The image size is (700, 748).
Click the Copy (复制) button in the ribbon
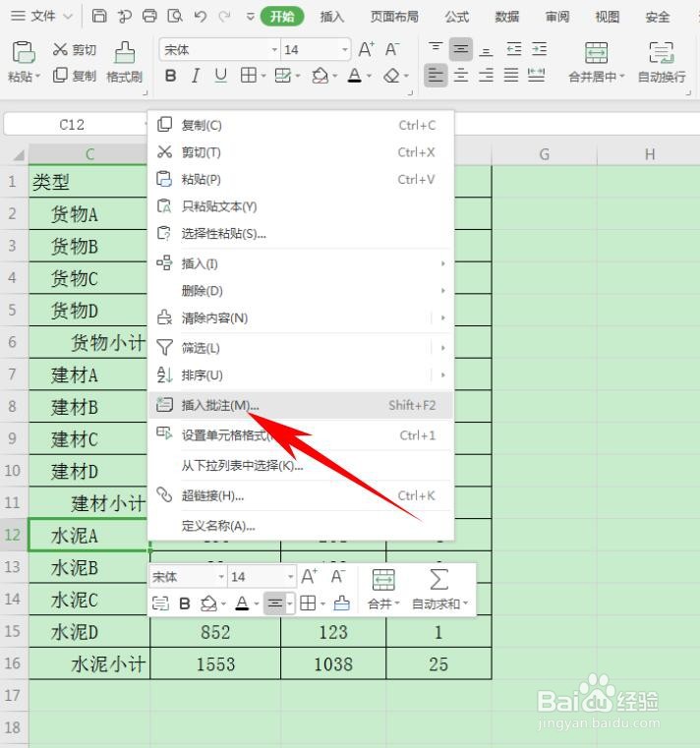74,76
